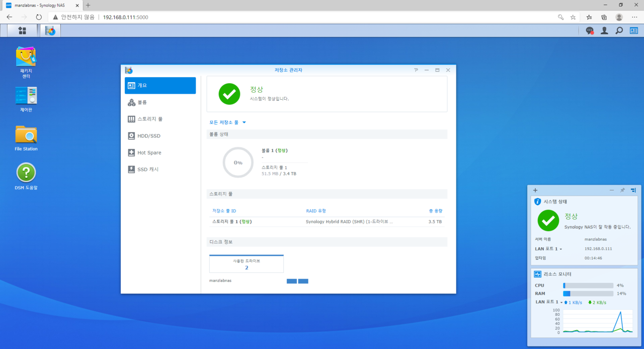The height and width of the screenshot is (349, 644).
Task: Add a widget with the plus button
Action: click(535, 190)
